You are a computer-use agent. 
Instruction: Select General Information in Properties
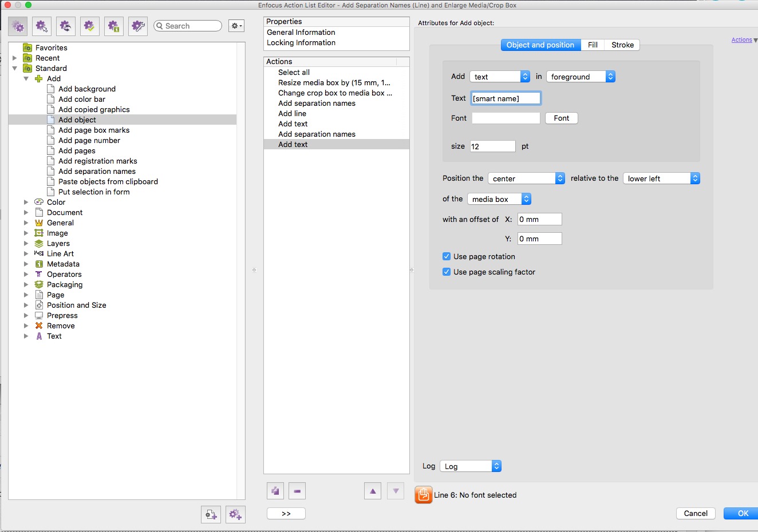[301, 32]
